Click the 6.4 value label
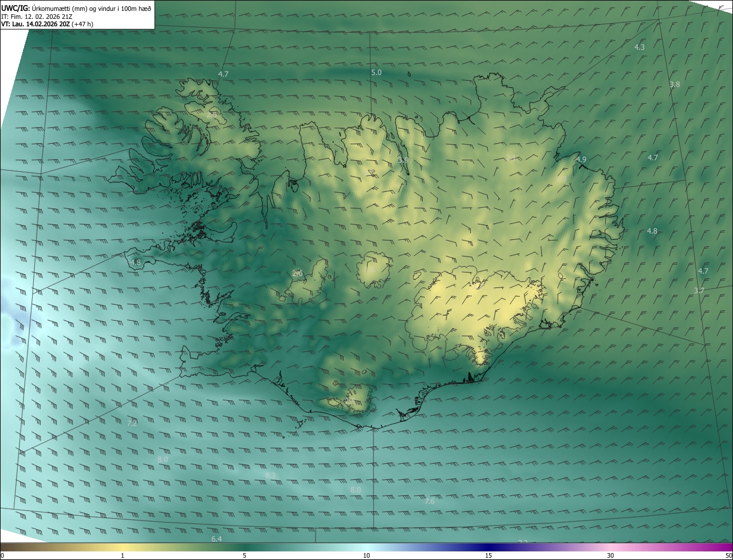The width and height of the screenshot is (733, 560). pyautogui.click(x=216, y=539)
